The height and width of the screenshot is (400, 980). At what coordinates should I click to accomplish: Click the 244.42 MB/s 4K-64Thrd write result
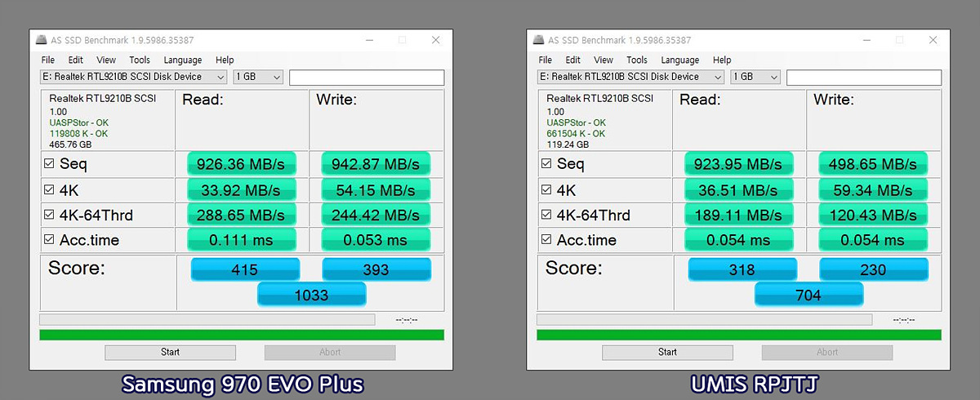click(x=376, y=215)
